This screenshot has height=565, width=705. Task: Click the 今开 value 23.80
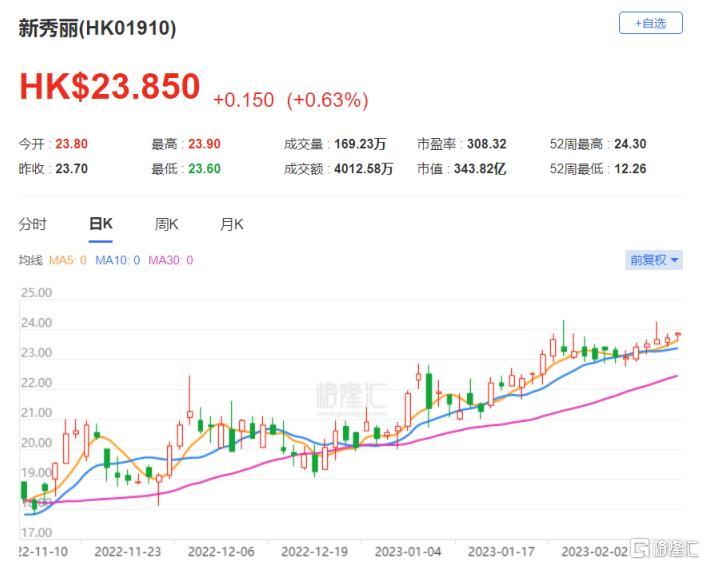coord(71,144)
